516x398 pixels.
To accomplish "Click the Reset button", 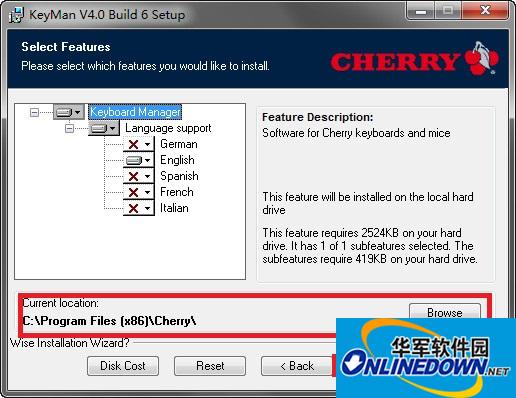I will tap(210, 366).
